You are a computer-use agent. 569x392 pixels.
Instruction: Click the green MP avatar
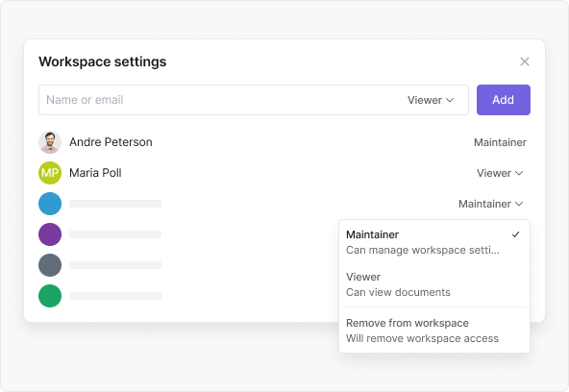coord(50,173)
